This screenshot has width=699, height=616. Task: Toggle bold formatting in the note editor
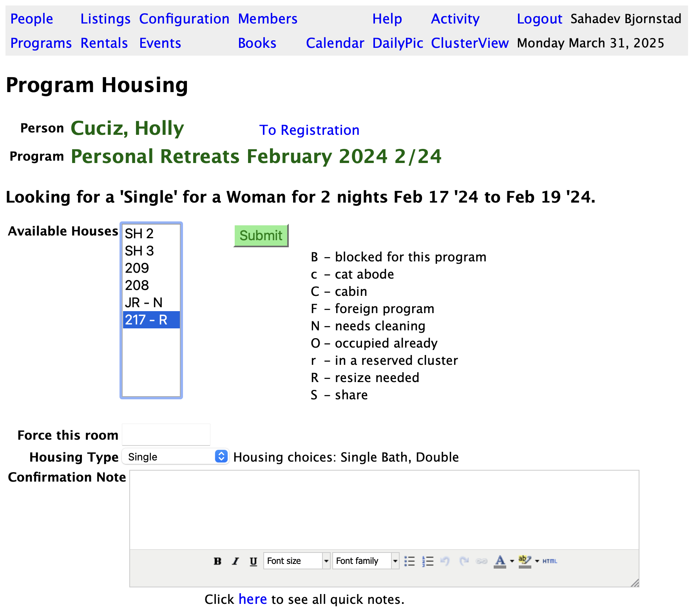click(x=217, y=561)
